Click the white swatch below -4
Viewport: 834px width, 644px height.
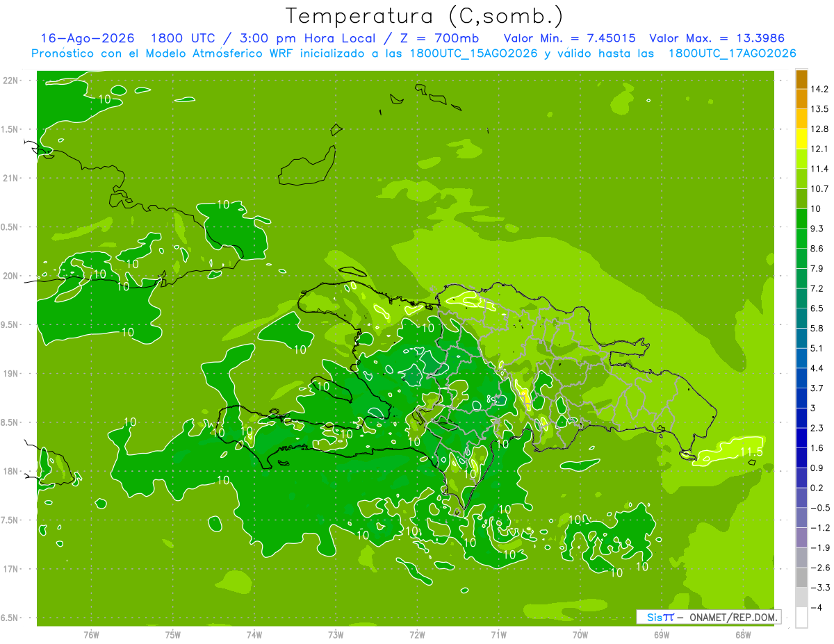[x=801, y=617]
